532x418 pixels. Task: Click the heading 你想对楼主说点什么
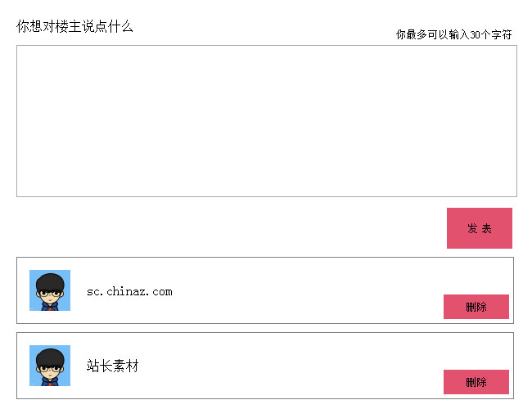pos(74,26)
